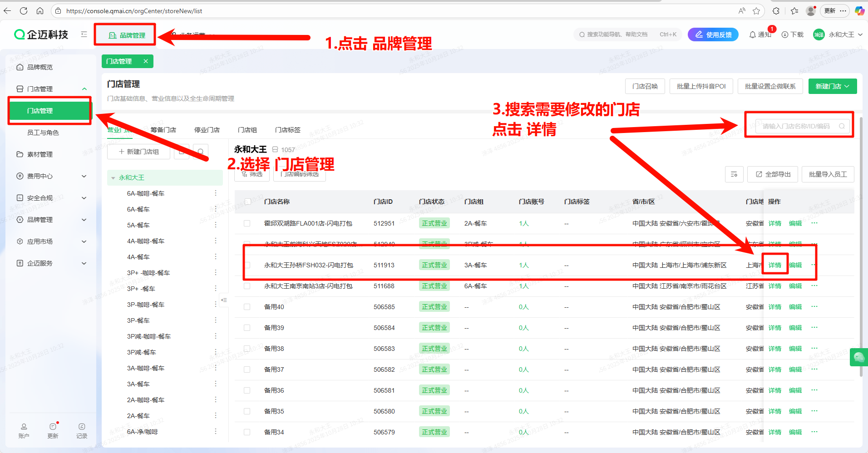This screenshot has width=868, height=453.
Task: Close the 门店管理 tab with X
Action: 146,61
